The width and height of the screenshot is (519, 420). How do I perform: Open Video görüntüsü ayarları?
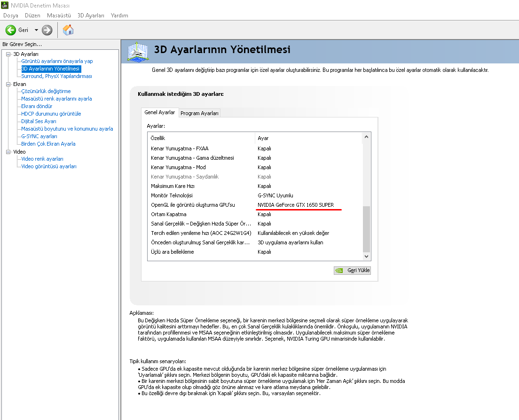(49, 167)
